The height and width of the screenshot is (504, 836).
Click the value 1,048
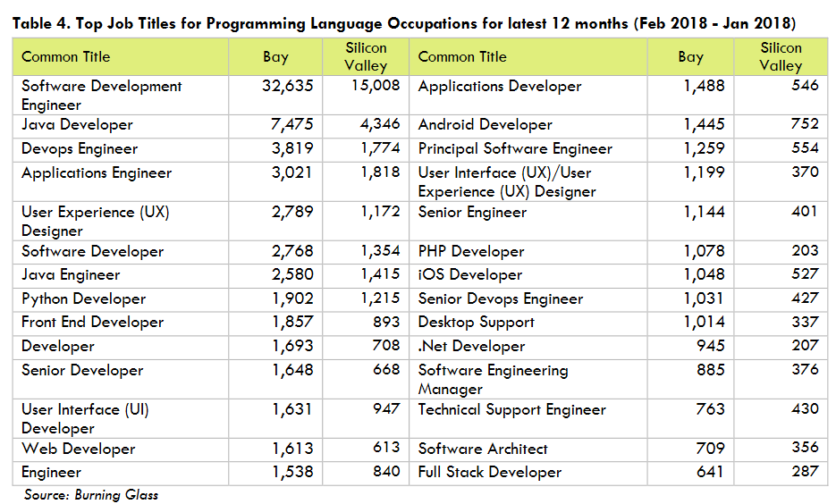[704, 274]
